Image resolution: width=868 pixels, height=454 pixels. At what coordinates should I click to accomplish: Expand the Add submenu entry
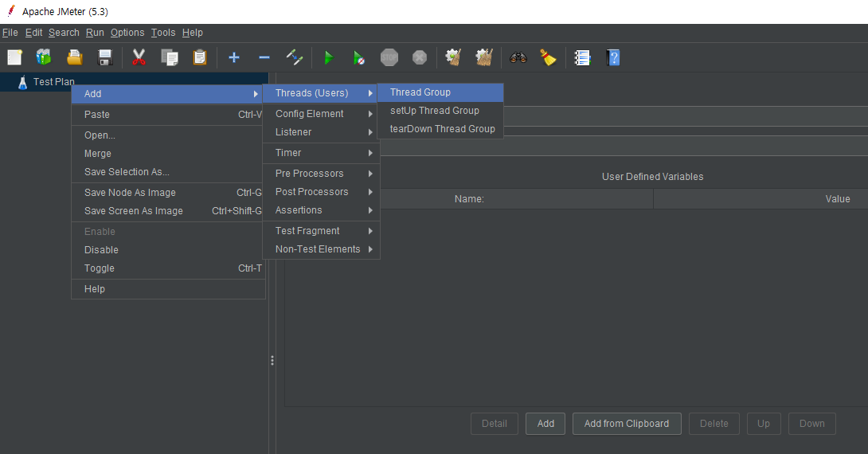click(168, 93)
